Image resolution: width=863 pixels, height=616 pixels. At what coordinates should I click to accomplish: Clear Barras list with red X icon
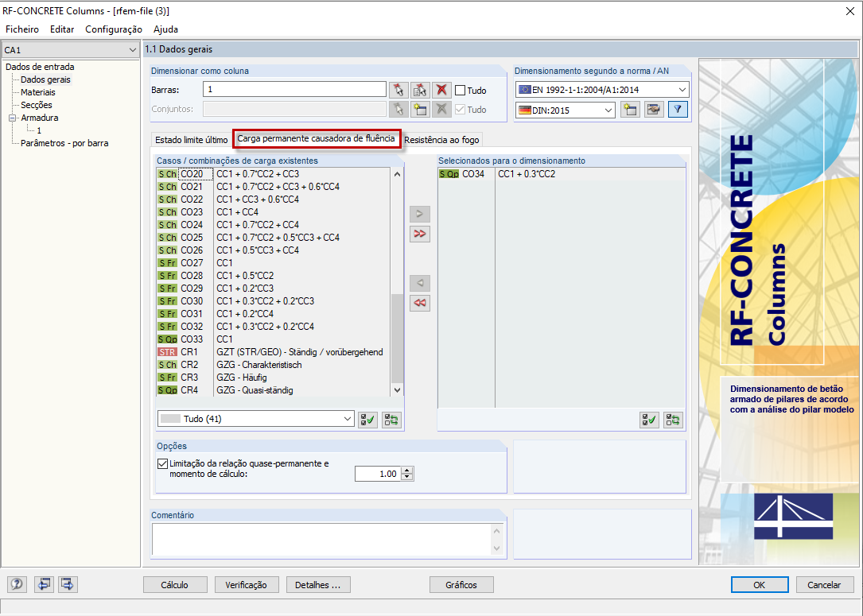[441, 90]
